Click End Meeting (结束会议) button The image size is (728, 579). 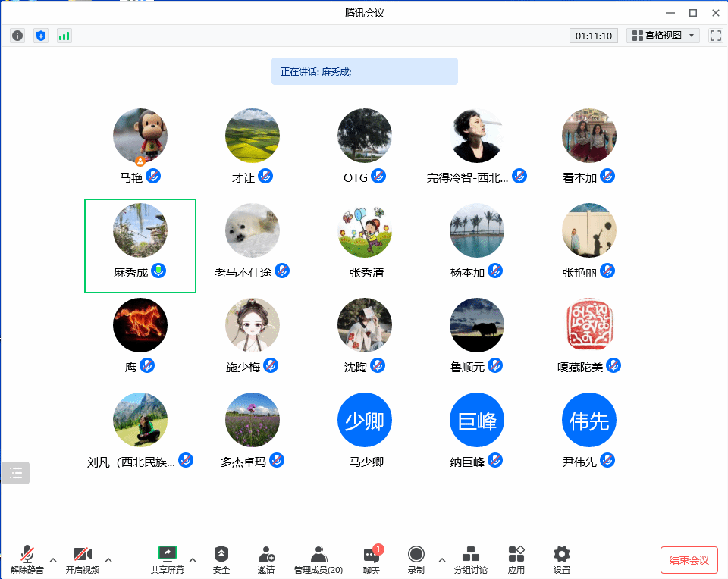(x=689, y=560)
